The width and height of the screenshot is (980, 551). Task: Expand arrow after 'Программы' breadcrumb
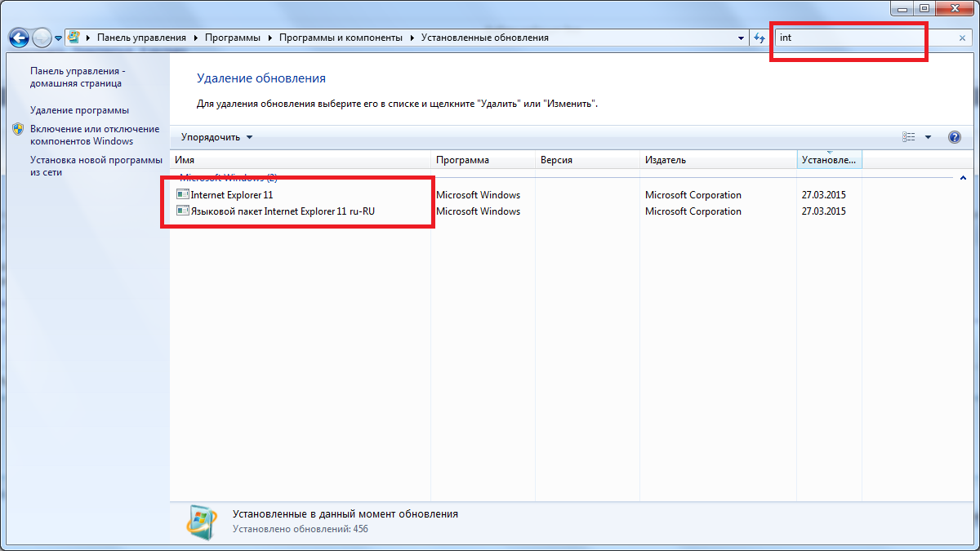[x=270, y=38]
